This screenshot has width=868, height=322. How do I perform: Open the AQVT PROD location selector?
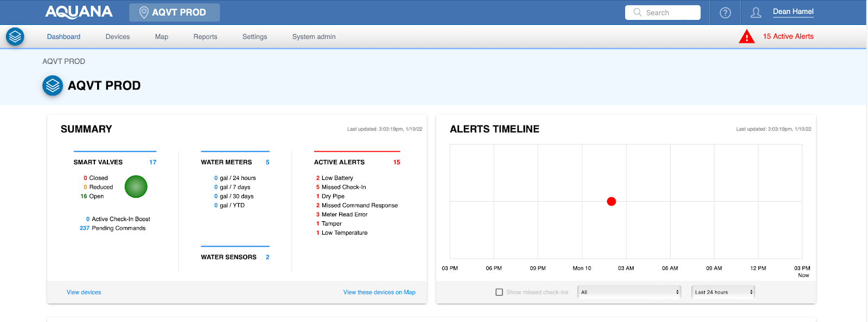174,12
